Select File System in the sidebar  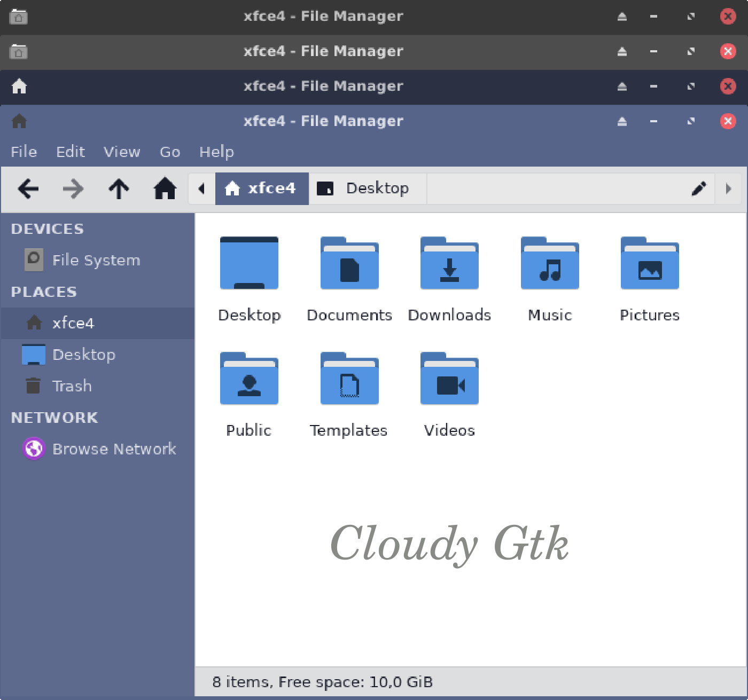(x=97, y=260)
